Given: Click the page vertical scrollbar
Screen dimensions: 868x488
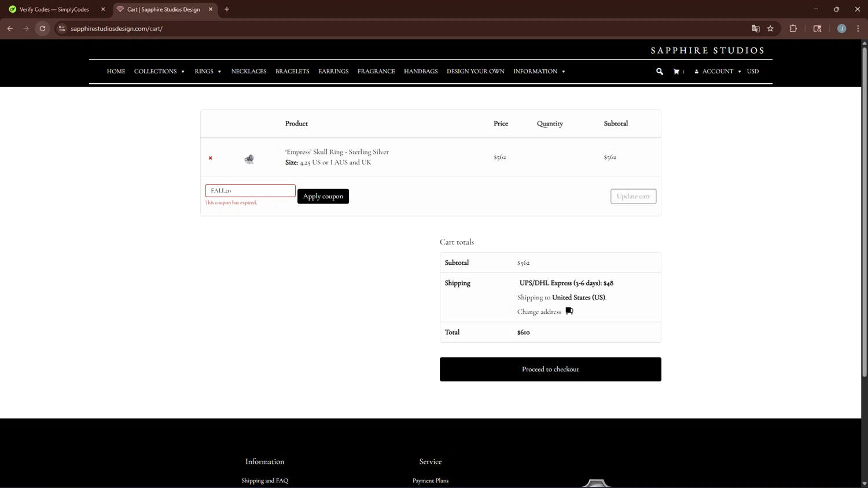Looking at the screenshot, I should click(865, 211).
